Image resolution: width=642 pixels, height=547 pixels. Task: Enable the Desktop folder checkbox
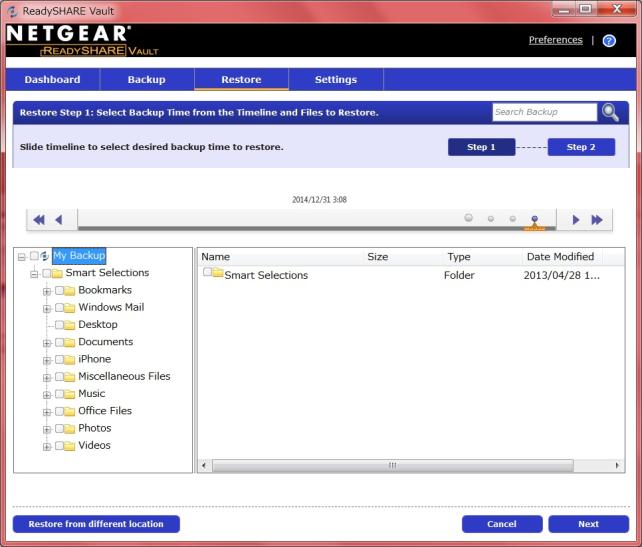(x=59, y=325)
